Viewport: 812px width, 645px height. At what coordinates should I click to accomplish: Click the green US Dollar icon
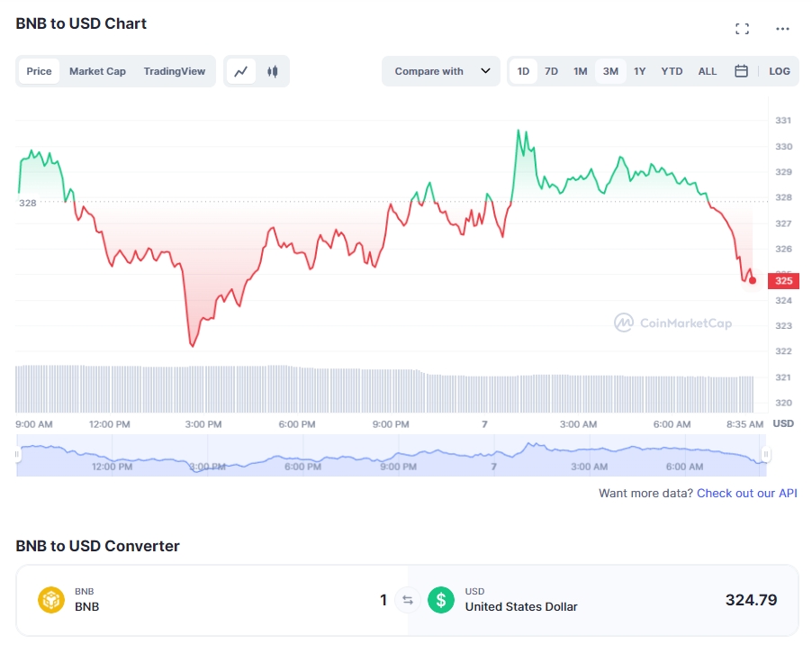click(x=441, y=600)
